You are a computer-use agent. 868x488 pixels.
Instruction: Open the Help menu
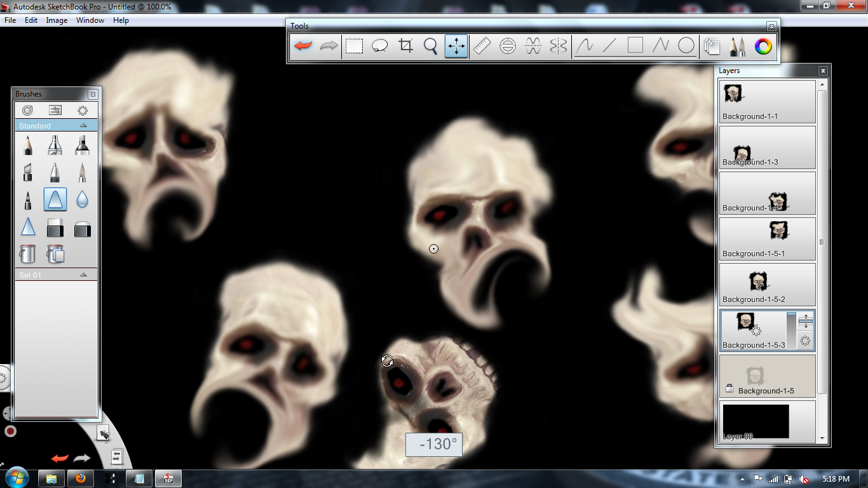coord(121,20)
